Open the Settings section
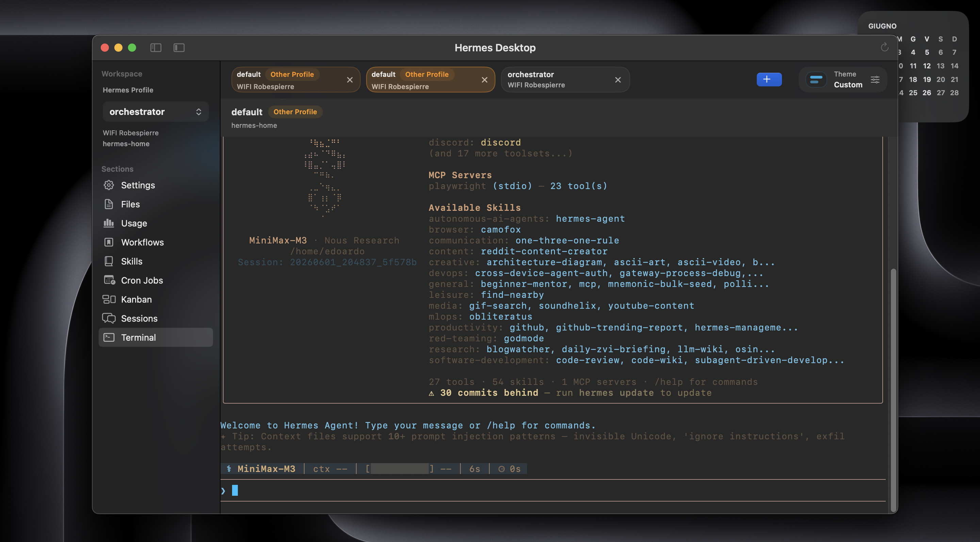The image size is (980, 542). point(155,185)
